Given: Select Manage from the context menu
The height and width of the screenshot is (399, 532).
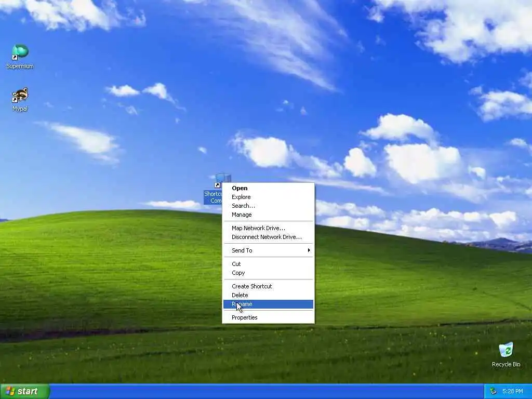Looking at the screenshot, I should pos(268,215).
